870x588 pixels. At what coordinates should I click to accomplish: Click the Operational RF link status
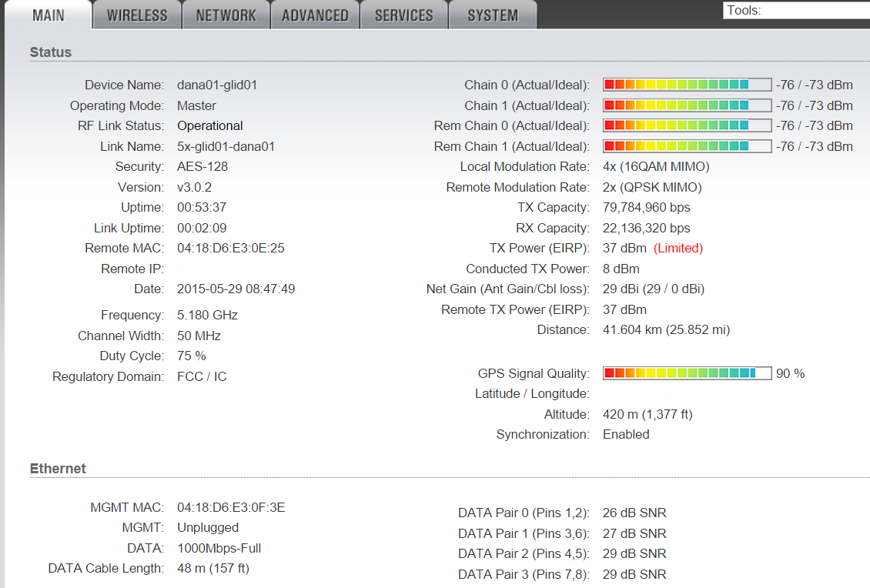pos(210,125)
